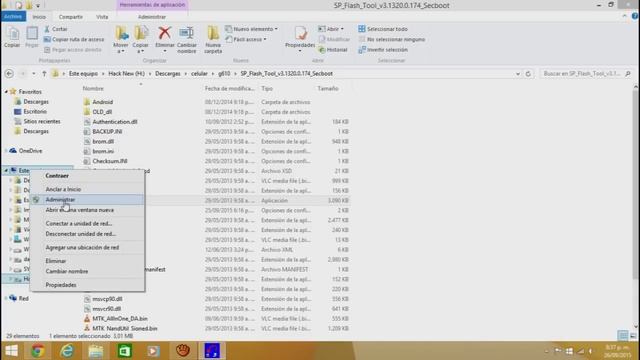Click the Cambiar nombre icon
640x360 pixels.
click(x=187, y=40)
